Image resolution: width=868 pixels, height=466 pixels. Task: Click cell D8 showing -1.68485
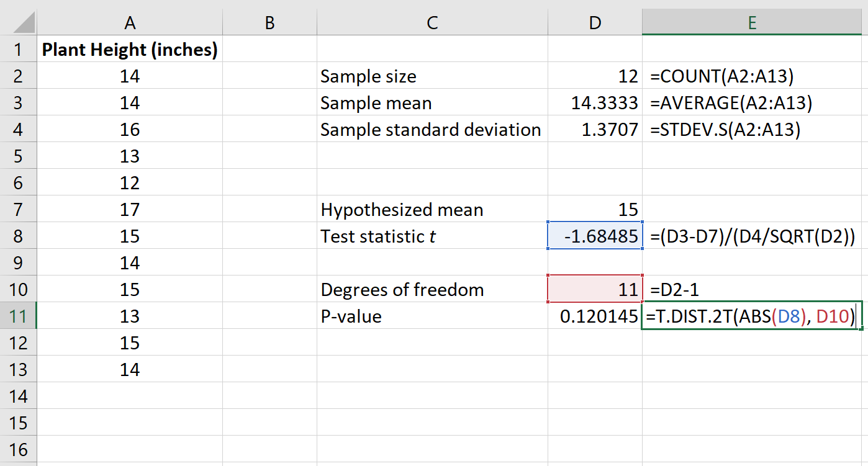(595, 236)
